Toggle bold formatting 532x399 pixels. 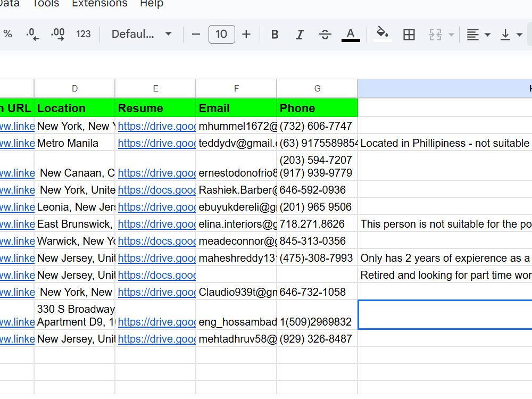pos(275,34)
